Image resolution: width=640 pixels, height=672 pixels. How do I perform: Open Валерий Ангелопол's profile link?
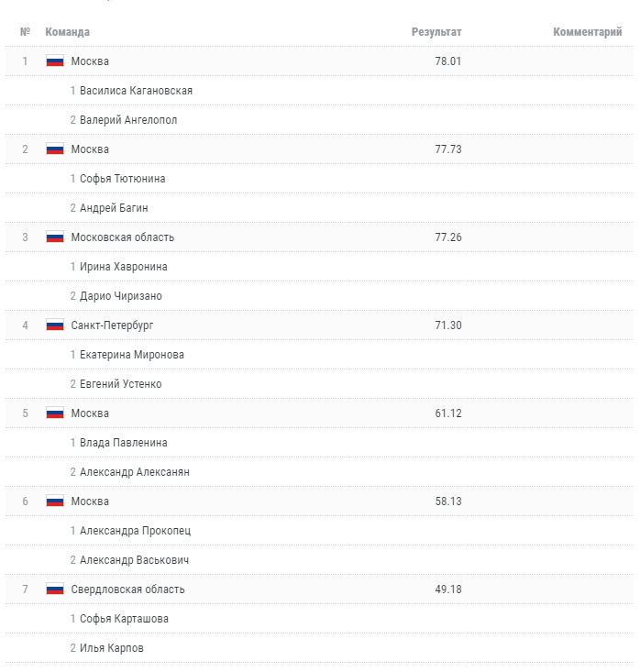[x=128, y=120]
